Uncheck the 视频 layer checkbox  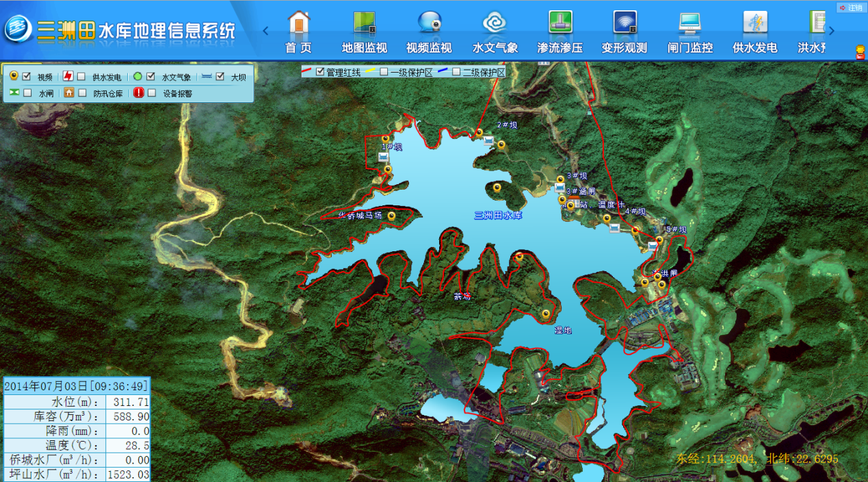coord(27,77)
